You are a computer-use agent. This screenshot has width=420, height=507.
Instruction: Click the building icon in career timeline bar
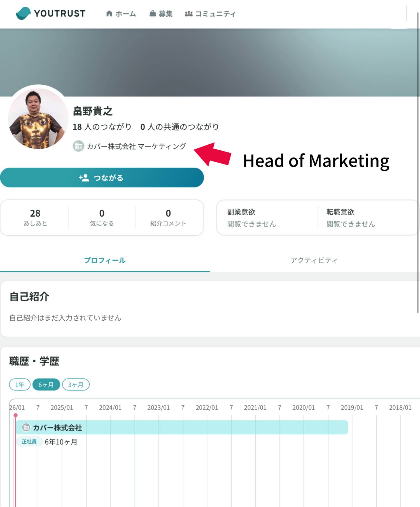(26, 427)
